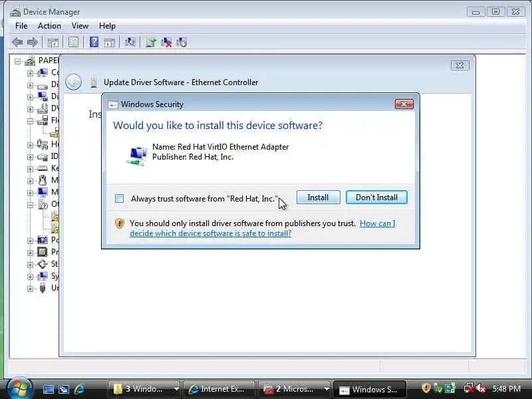This screenshot has height=399, width=532.
Task: Expand the 'DV' DVD drives node
Action: pos(30,109)
